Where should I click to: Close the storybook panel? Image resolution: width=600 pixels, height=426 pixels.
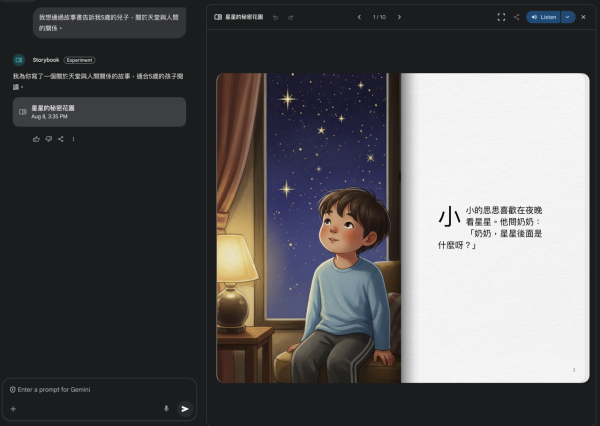[x=583, y=17]
